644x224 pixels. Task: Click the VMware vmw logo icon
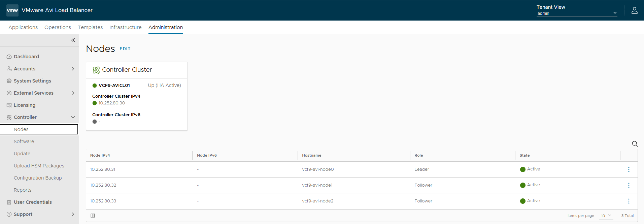pos(12,10)
